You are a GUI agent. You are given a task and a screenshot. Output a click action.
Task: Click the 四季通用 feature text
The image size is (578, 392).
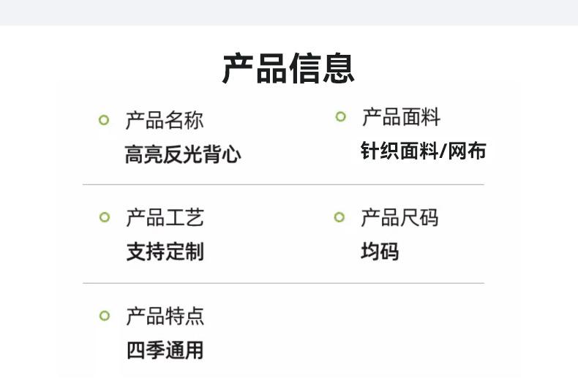pos(165,350)
